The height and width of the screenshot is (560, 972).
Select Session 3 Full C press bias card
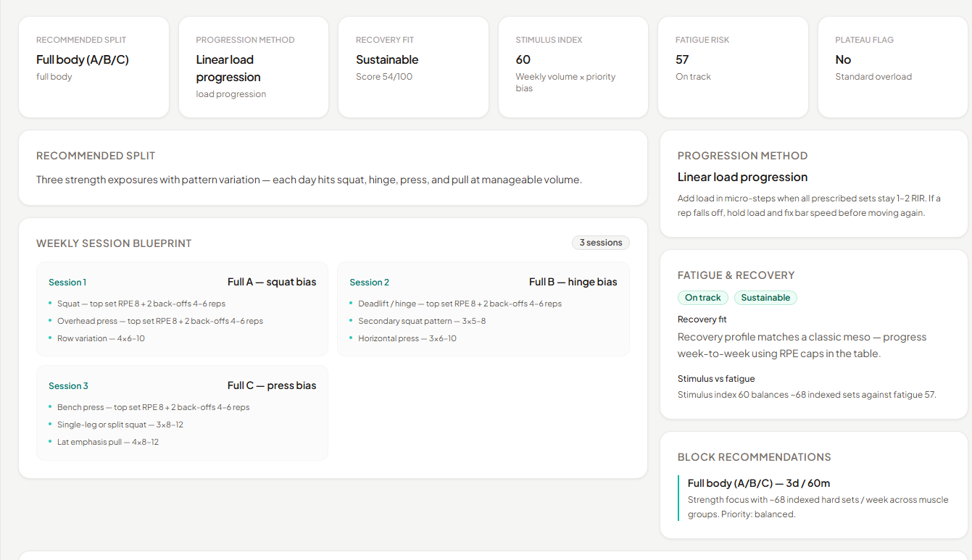182,413
